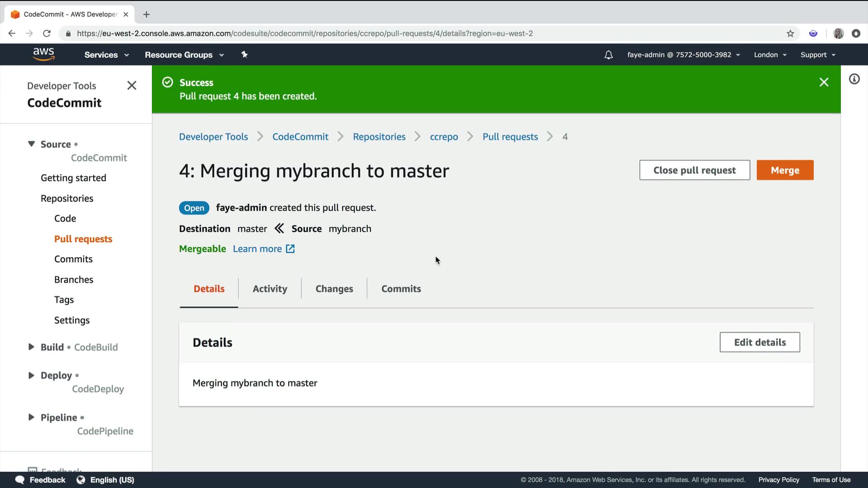This screenshot has width=868, height=488.
Task: Dismiss the green success banner
Action: (x=824, y=82)
